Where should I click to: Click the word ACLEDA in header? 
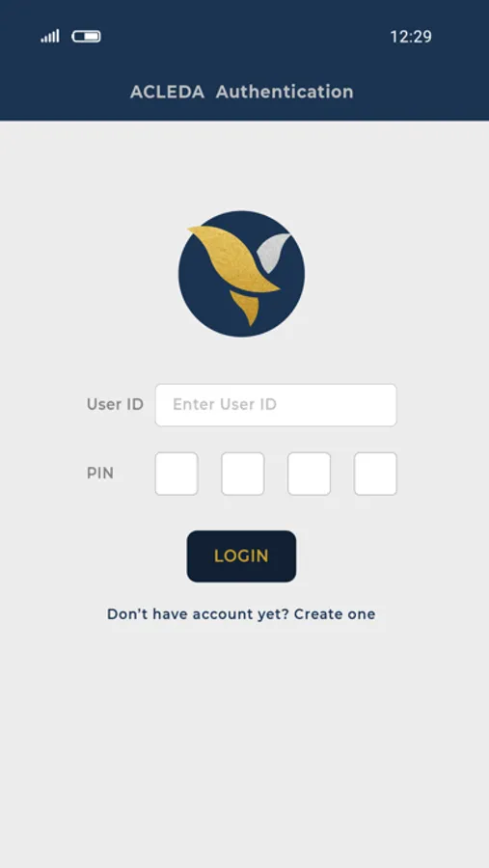pos(167,92)
